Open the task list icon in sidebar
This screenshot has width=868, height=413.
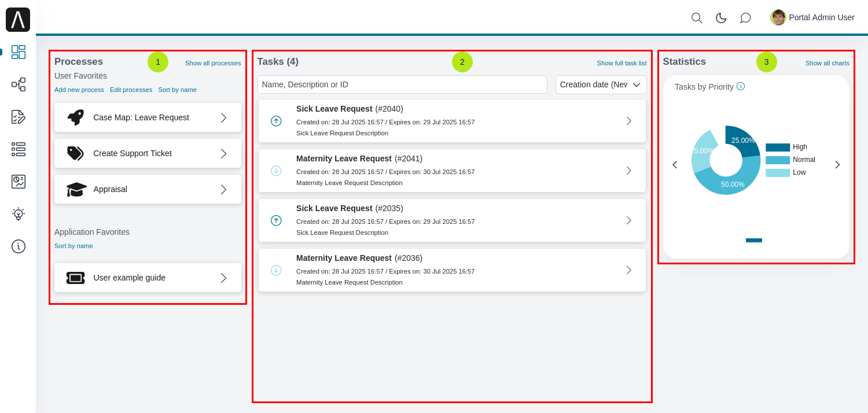(19, 149)
